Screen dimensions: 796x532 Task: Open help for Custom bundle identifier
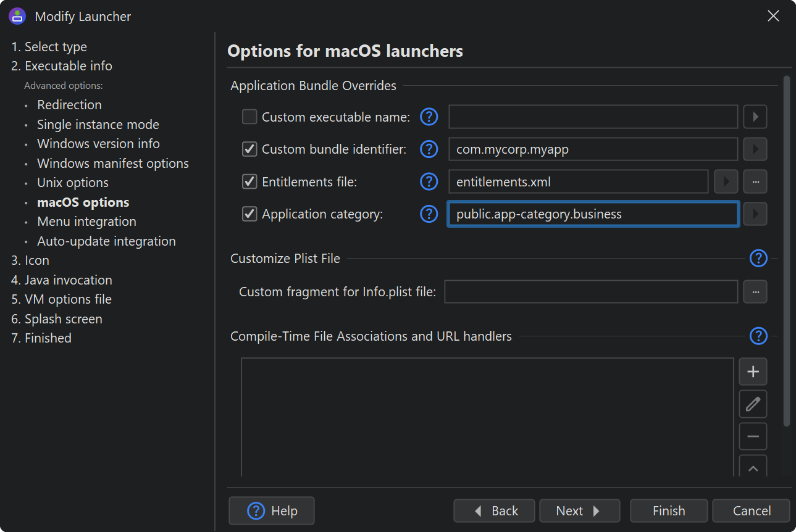pos(429,149)
